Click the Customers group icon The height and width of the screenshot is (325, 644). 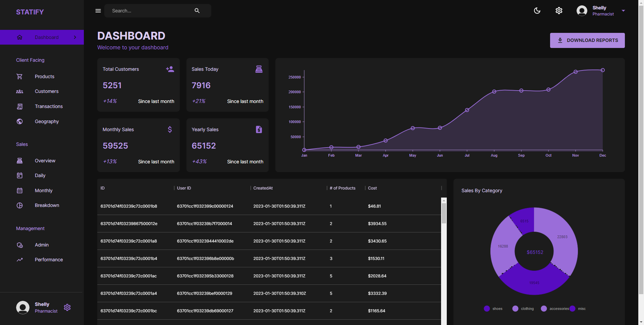pos(20,91)
